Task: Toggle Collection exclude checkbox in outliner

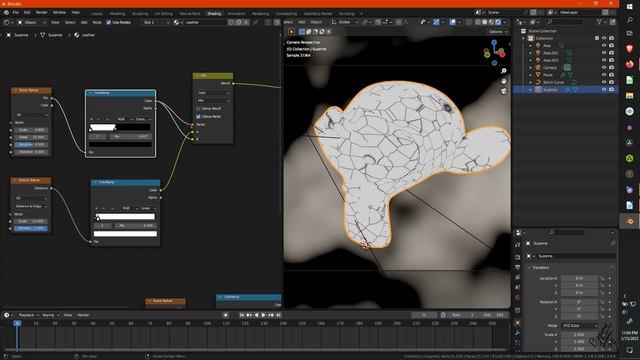Action: click(x=597, y=38)
